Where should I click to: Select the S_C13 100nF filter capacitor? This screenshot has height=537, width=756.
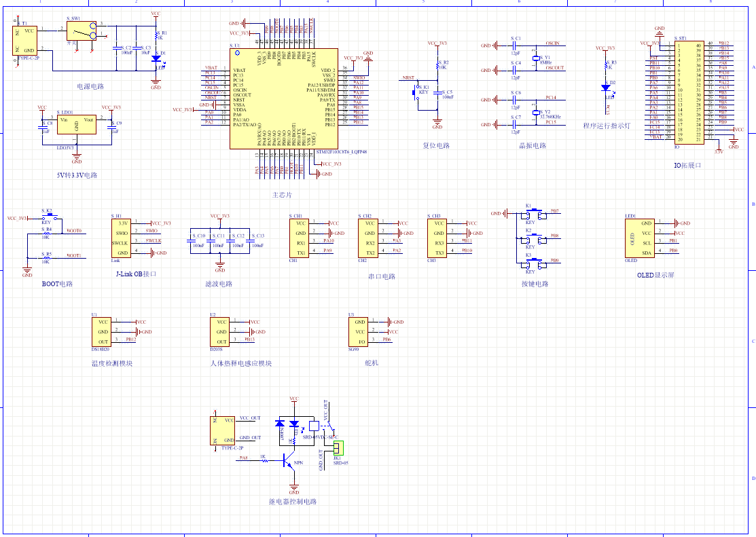[x=250, y=240]
